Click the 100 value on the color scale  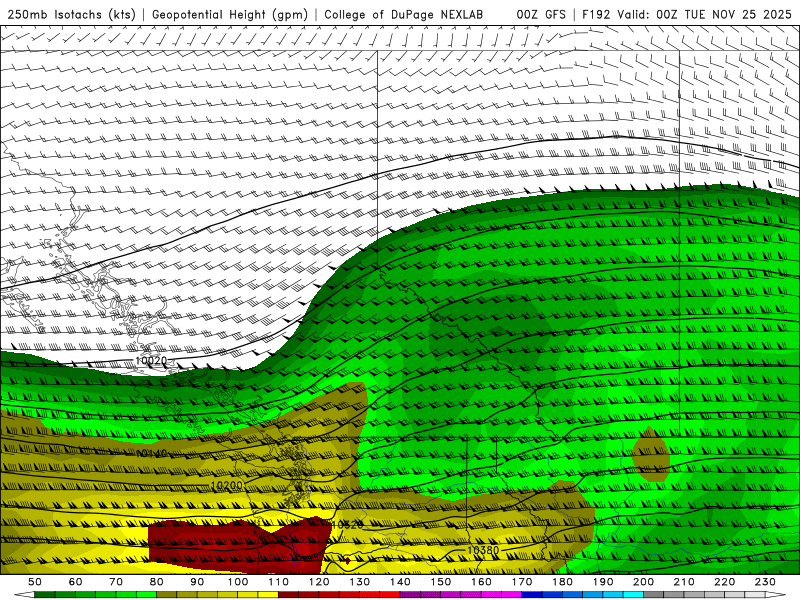click(x=237, y=582)
